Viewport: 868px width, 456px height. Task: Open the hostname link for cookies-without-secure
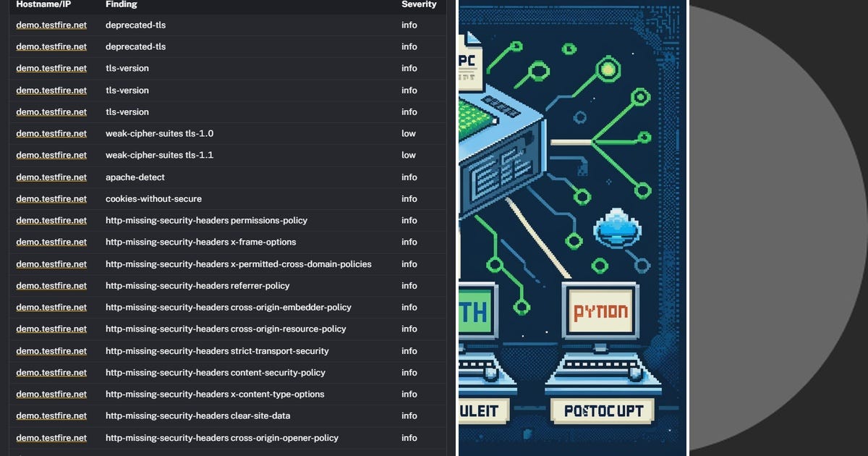(51, 198)
